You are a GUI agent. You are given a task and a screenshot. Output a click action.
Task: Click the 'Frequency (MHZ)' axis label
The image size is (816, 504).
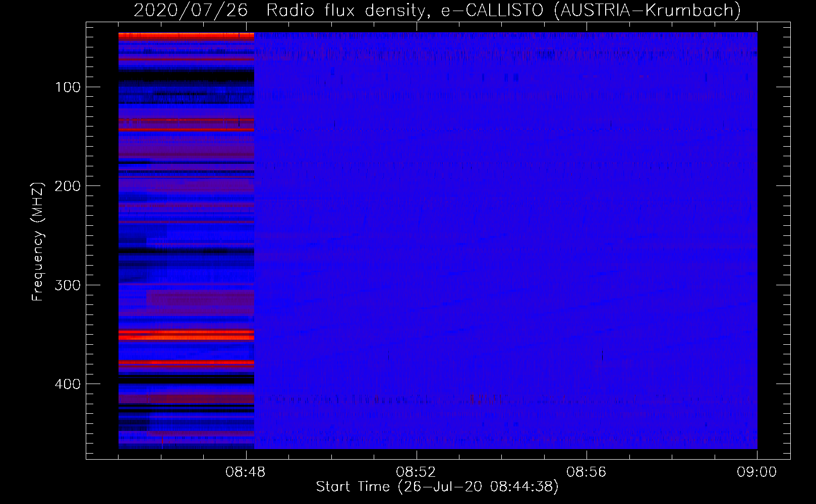(38, 241)
